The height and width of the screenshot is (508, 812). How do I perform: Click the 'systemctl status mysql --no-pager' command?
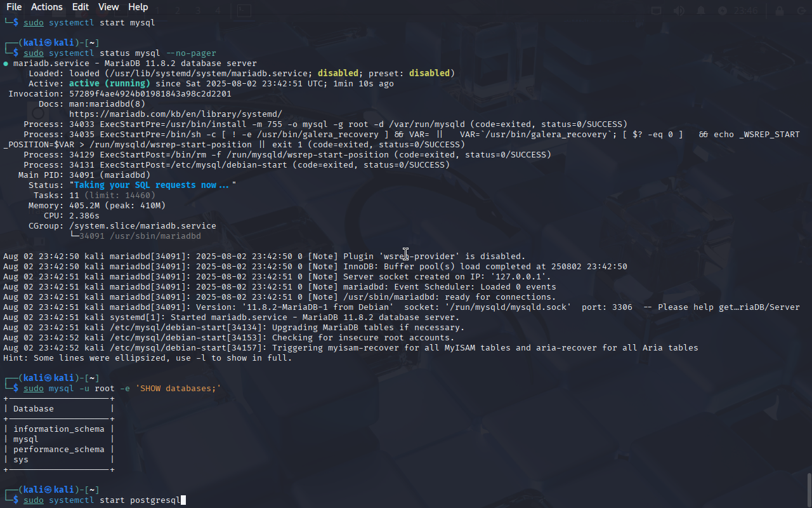133,53
